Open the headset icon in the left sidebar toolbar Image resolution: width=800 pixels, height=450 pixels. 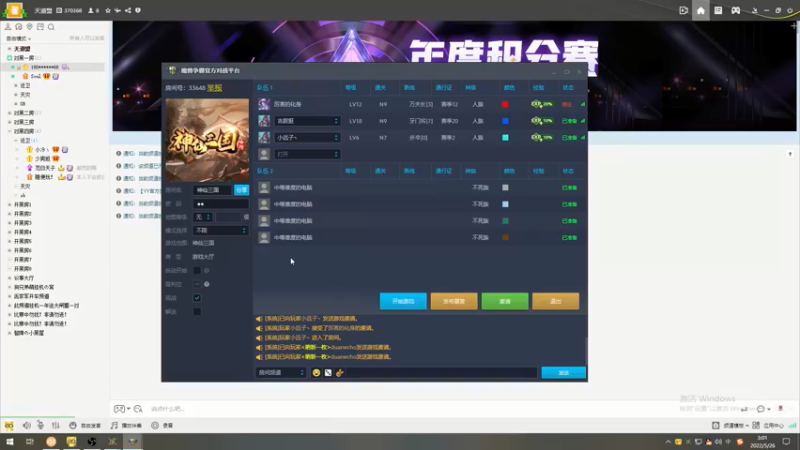point(18,27)
